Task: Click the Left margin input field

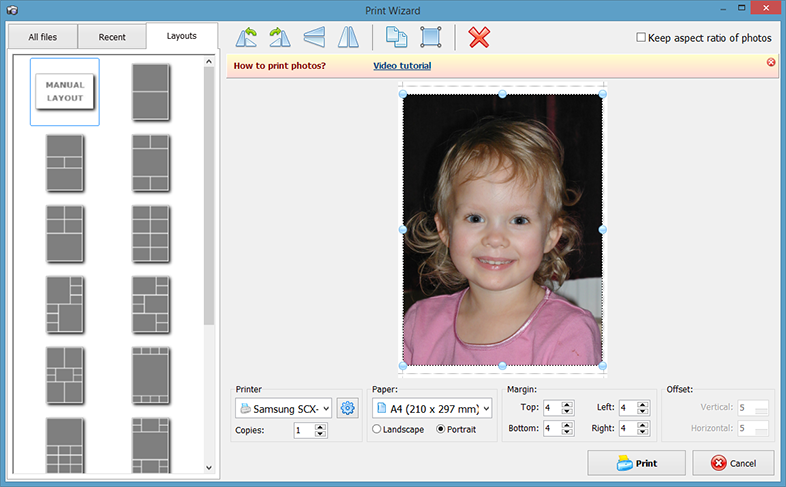Action: point(628,408)
